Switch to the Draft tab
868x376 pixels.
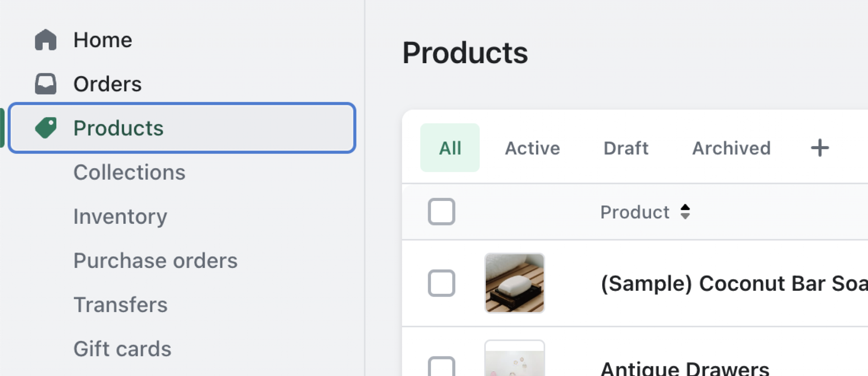(626, 148)
